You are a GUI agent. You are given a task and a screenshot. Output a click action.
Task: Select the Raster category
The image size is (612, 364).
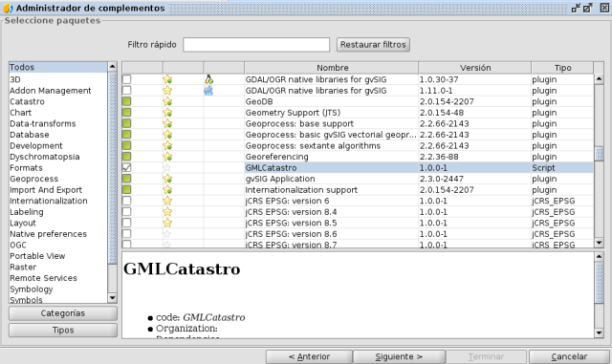coord(57,267)
